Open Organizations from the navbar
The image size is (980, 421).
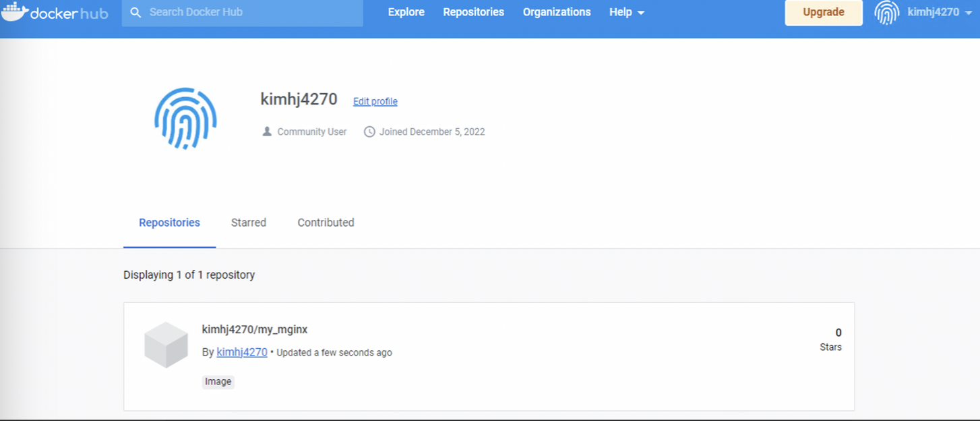pyautogui.click(x=557, y=12)
